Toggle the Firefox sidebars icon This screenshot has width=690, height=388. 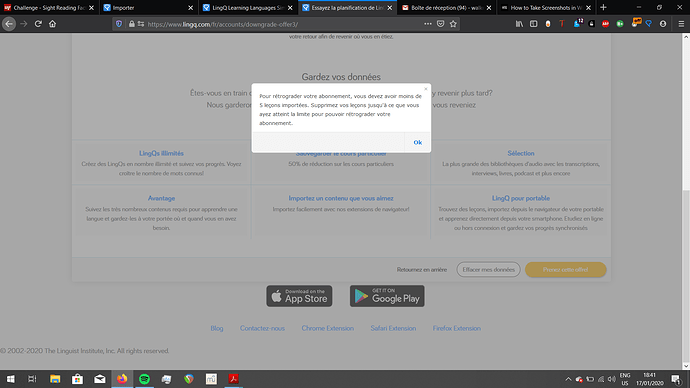[533, 24]
